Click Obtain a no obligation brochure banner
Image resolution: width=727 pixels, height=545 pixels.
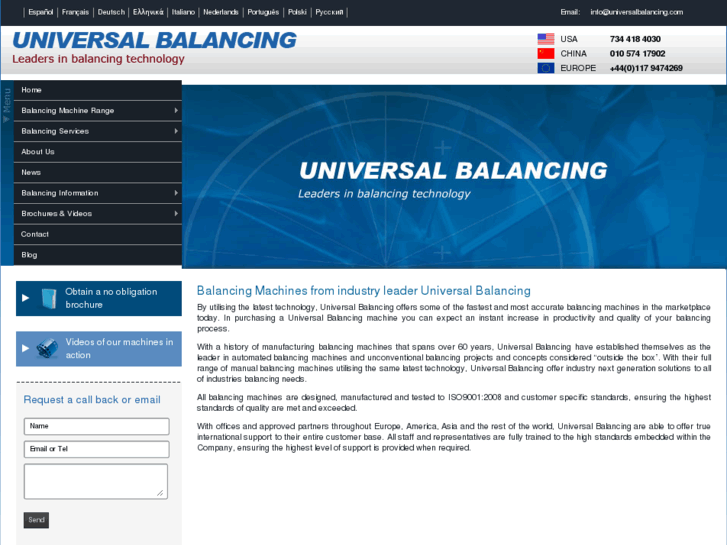99,298
